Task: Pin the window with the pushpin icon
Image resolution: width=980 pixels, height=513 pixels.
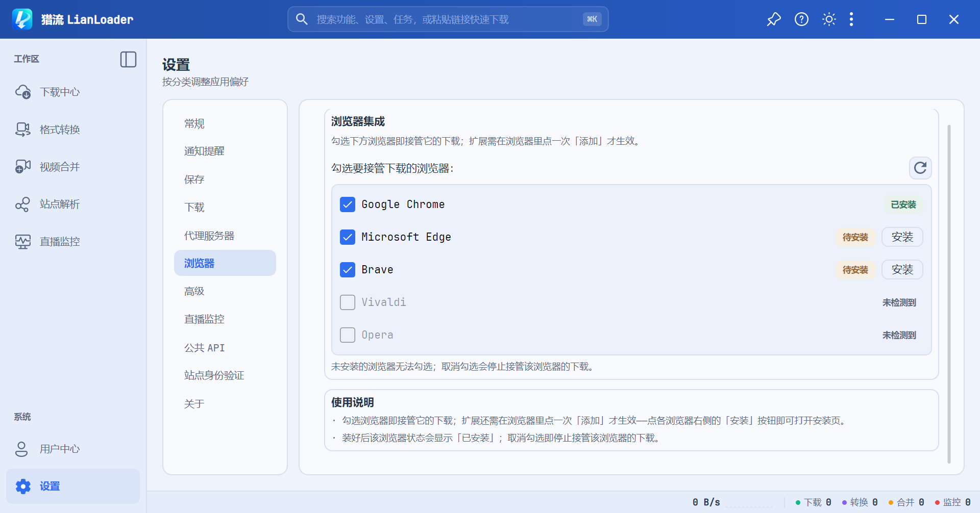Action: (774, 19)
